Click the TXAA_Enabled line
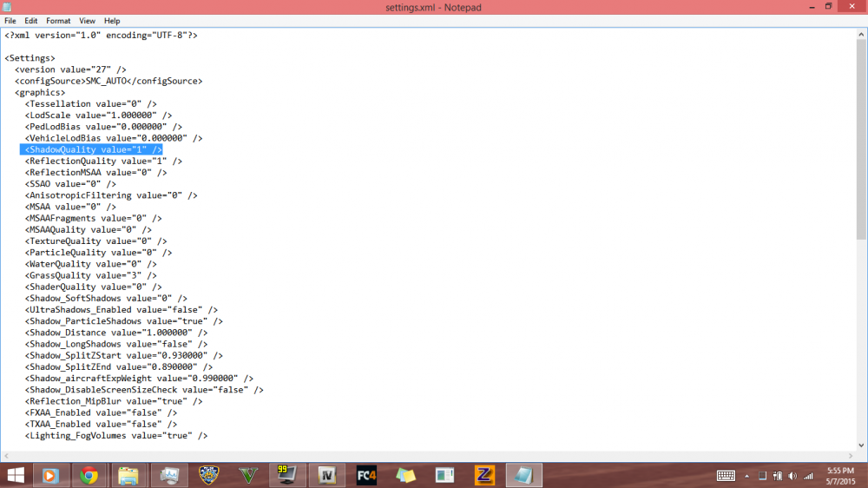The width and height of the screenshot is (868, 488). click(101, 425)
